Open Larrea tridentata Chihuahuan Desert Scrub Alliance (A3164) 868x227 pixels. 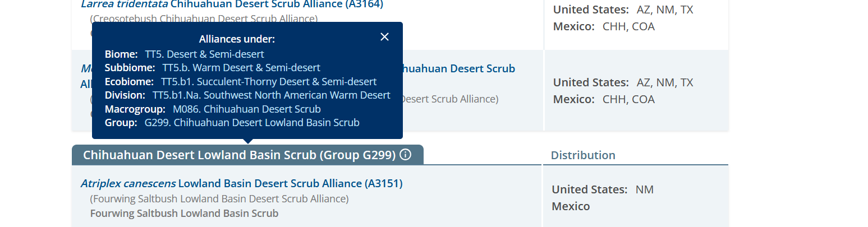pyautogui.click(x=232, y=5)
